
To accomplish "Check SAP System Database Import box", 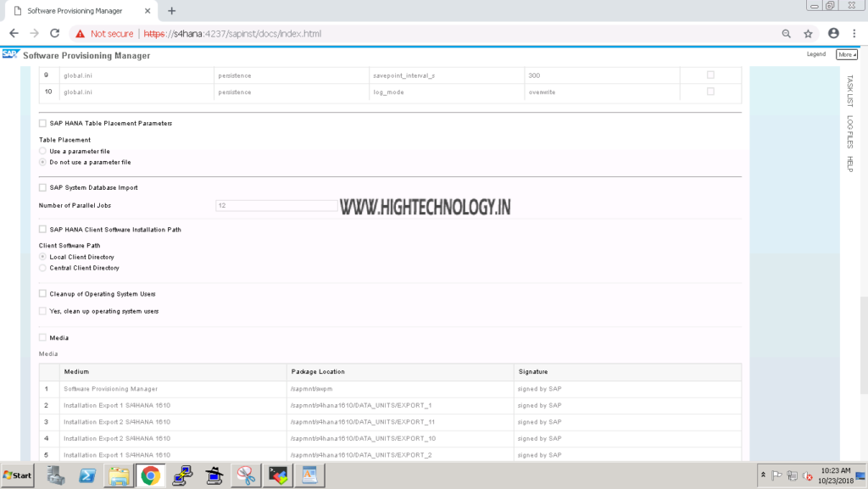I will 42,187.
